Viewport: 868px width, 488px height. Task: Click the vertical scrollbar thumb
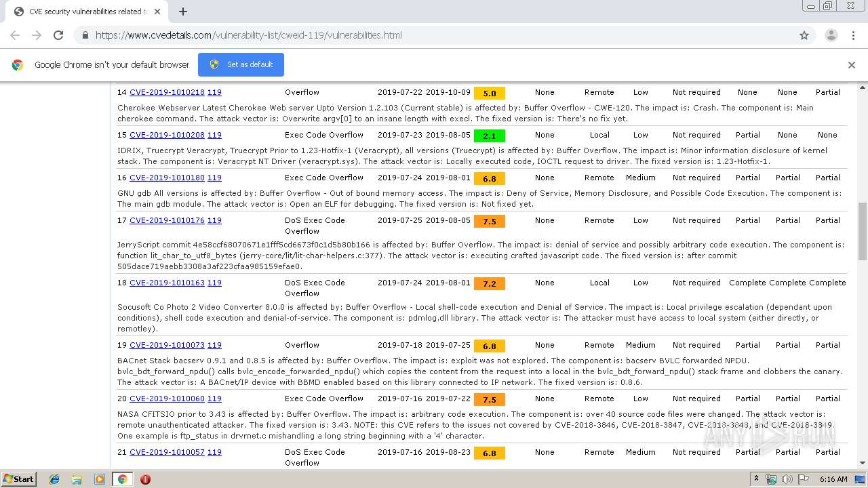pos(863,231)
